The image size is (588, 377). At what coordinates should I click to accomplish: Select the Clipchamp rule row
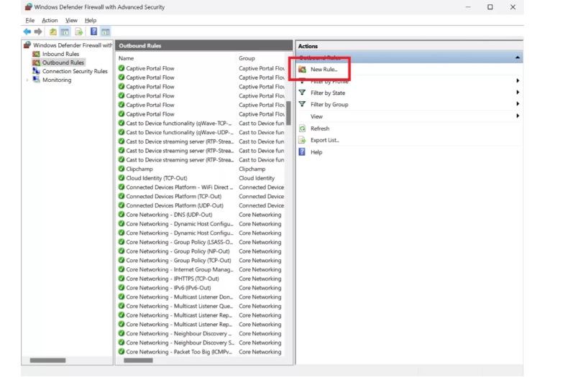tap(201, 169)
